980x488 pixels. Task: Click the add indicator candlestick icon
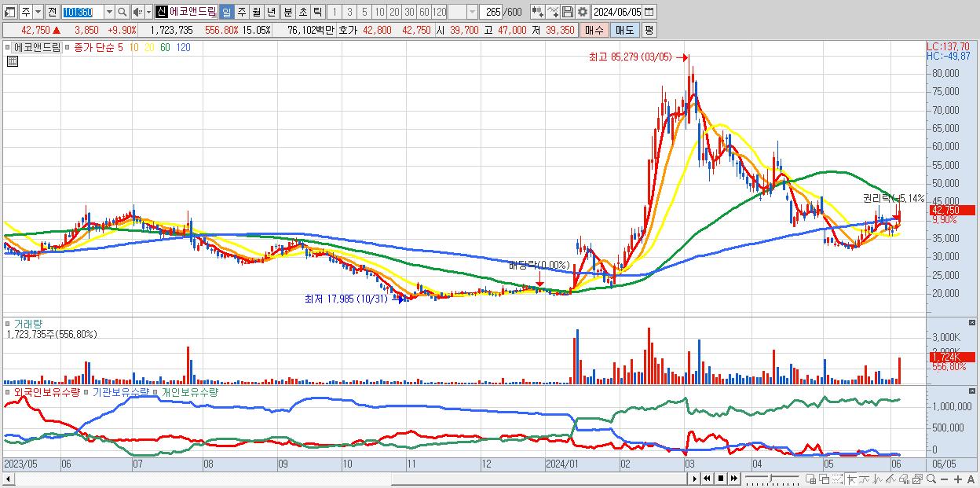click(537, 12)
